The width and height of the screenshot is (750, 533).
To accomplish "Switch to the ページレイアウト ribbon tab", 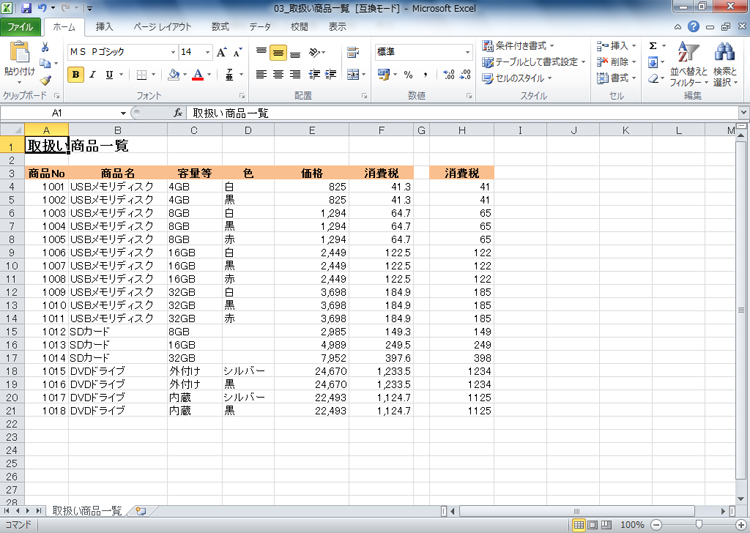I will [162, 27].
